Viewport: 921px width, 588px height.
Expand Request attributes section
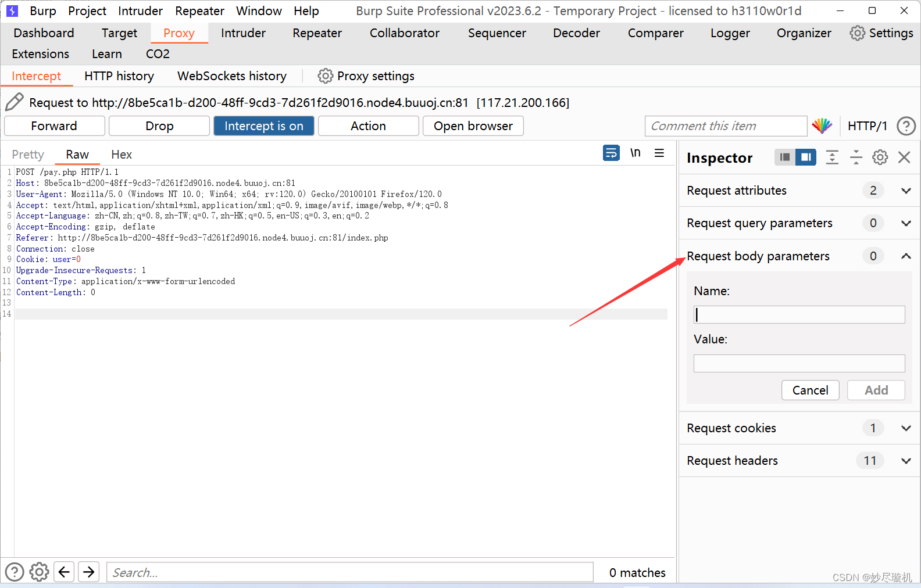pyautogui.click(x=906, y=191)
